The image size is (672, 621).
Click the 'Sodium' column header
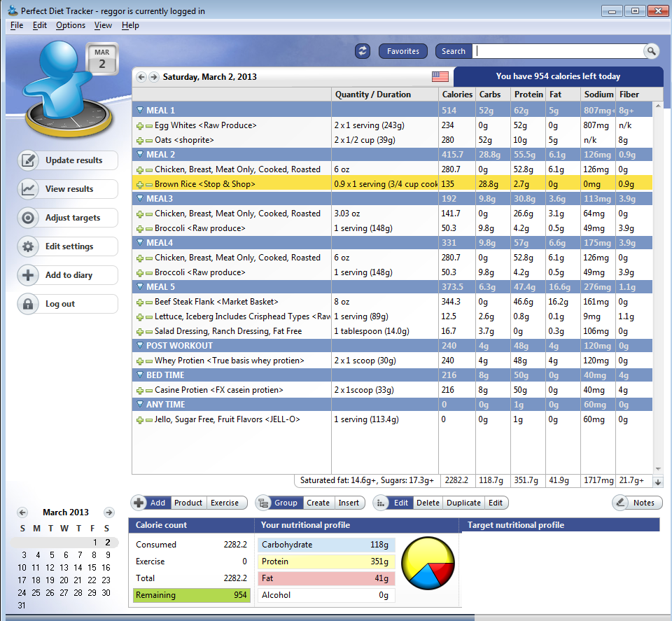click(598, 95)
